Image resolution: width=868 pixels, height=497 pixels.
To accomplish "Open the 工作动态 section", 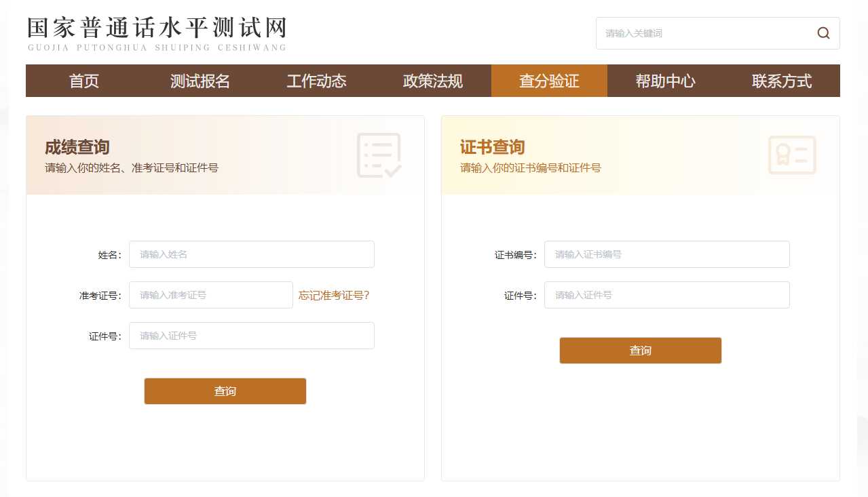I will pyautogui.click(x=317, y=81).
